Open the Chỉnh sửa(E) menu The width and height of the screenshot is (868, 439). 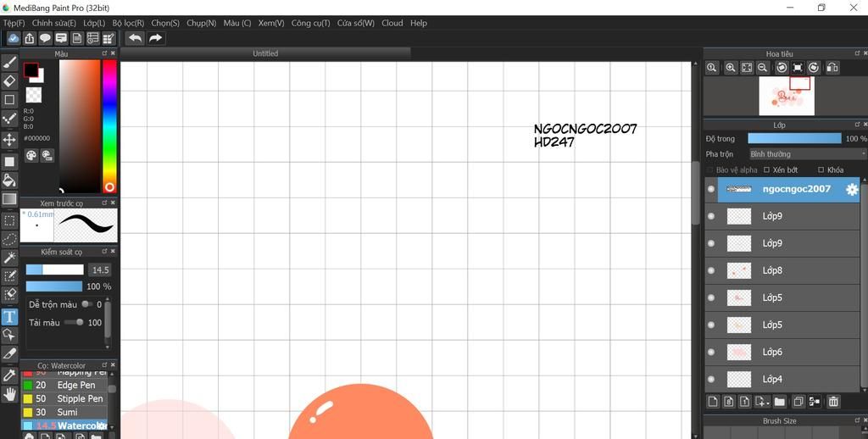click(53, 23)
